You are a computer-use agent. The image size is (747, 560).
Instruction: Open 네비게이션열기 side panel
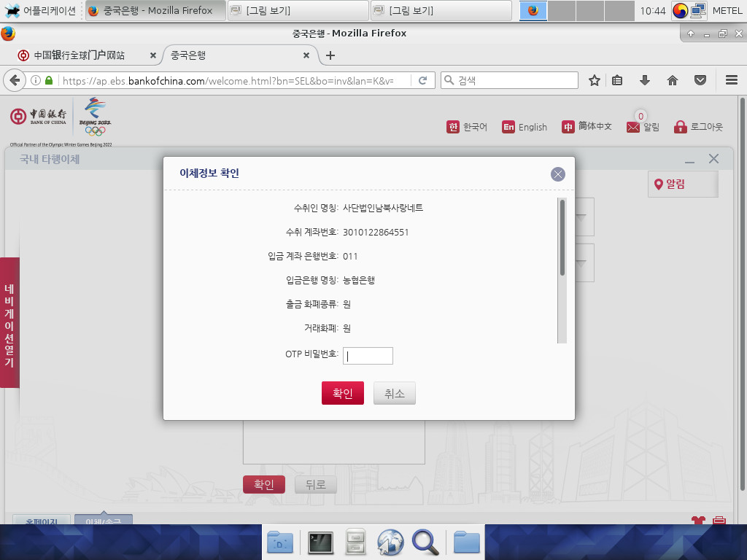pos(9,322)
